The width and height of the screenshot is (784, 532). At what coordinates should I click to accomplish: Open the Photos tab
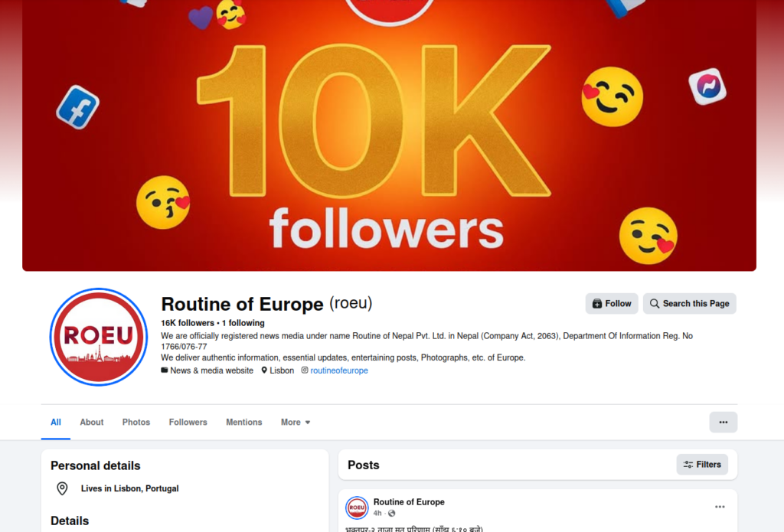click(x=136, y=422)
